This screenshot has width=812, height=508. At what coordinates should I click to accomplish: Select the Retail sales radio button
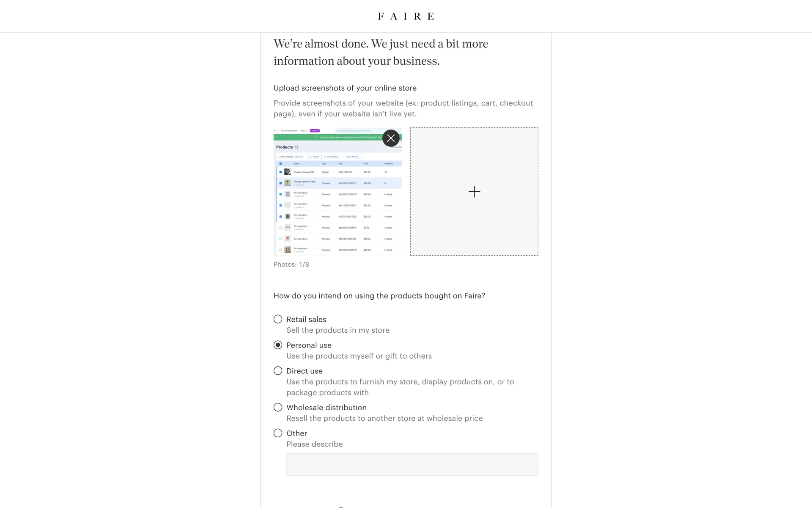278,319
